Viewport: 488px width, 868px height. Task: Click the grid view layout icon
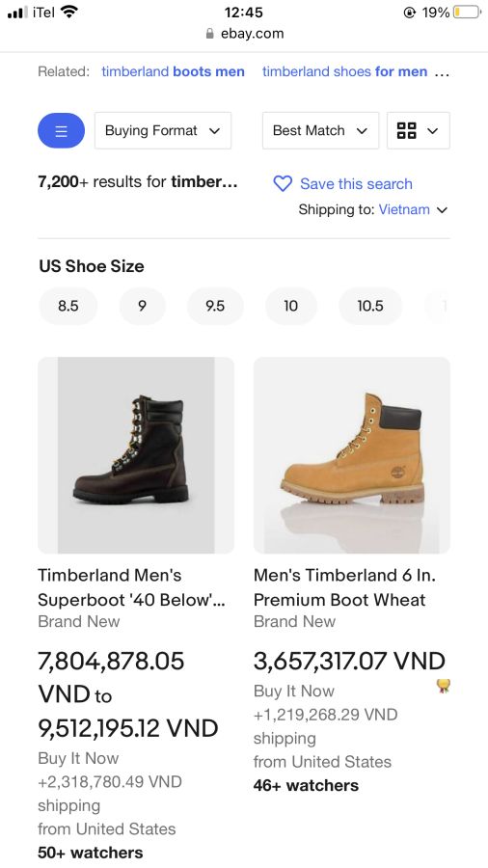419,130
